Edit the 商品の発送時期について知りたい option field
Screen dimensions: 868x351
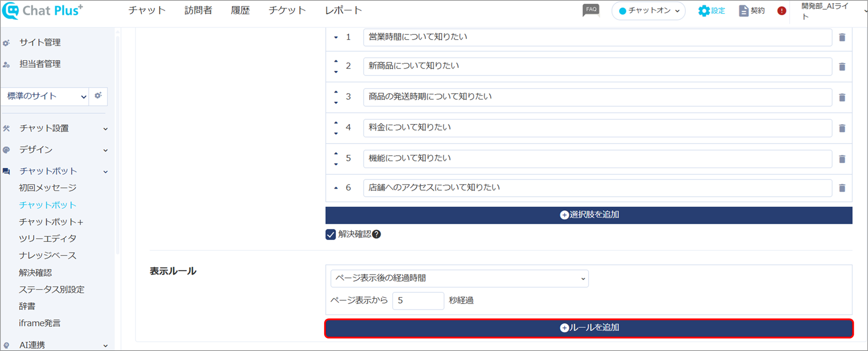[x=598, y=97]
